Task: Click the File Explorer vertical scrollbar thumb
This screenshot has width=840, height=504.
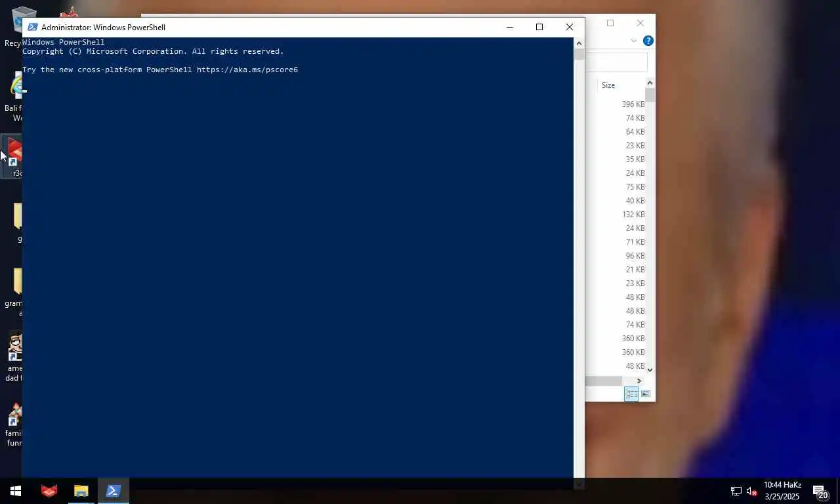Action: [650, 95]
